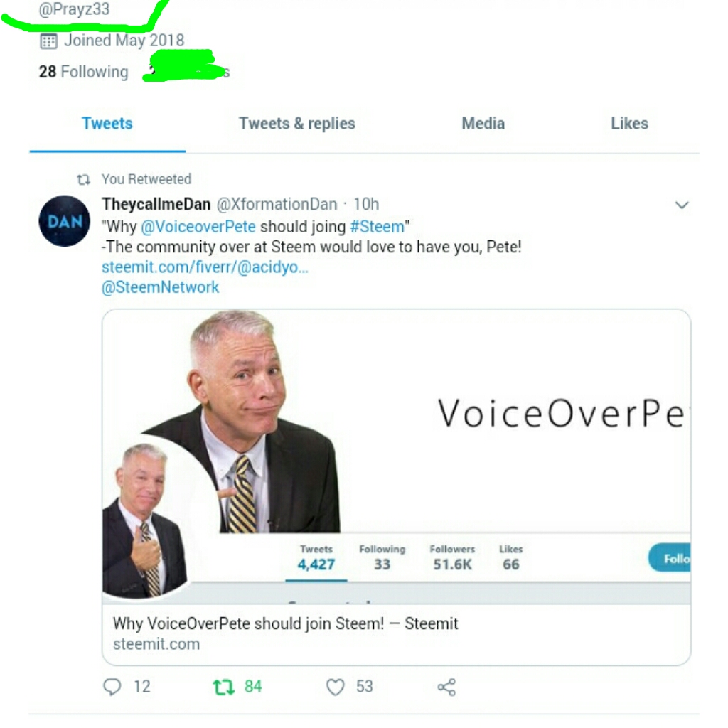This screenshot has height=728, width=728.
Task: Open the @SteemNetwork mention
Action: click(160, 287)
